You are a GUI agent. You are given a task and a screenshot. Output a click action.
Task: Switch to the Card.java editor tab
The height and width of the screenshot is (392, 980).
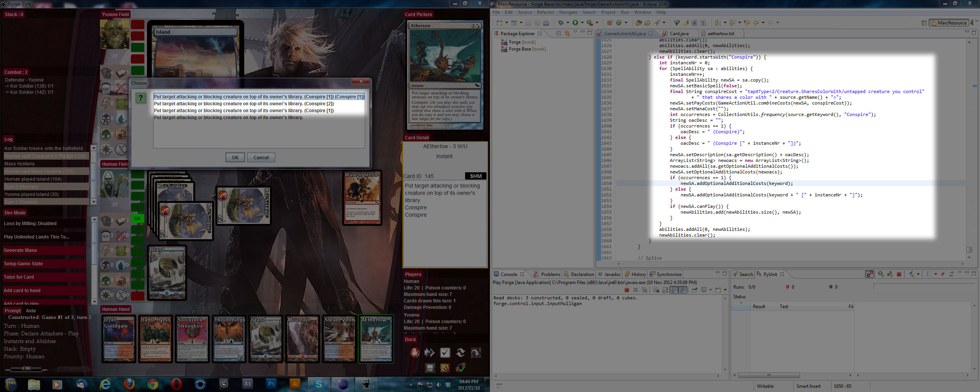pos(679,34)
